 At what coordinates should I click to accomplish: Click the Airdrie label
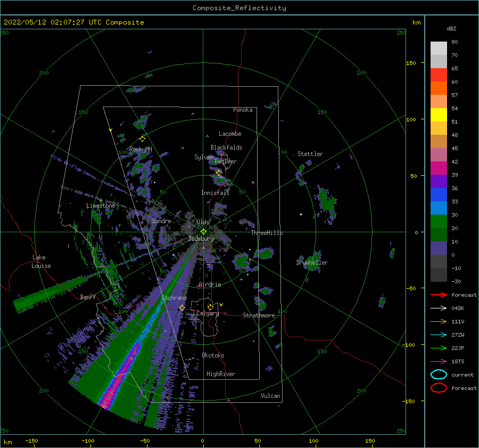coord(210,284)
